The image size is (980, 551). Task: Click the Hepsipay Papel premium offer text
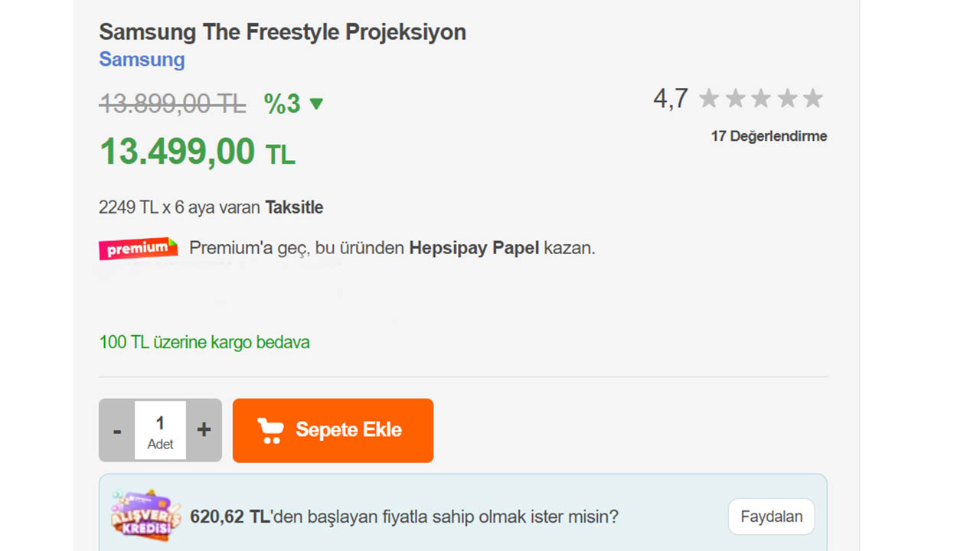click(x=474, y=248)
